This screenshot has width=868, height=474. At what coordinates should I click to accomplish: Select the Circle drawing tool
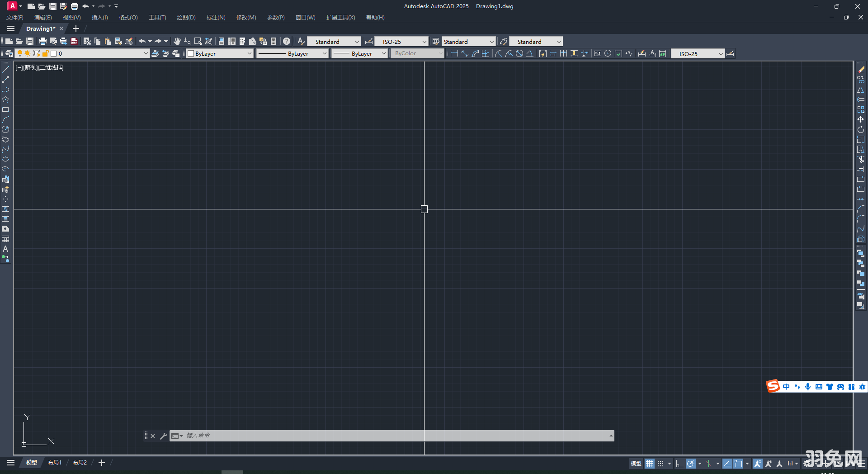click(6, 129)
